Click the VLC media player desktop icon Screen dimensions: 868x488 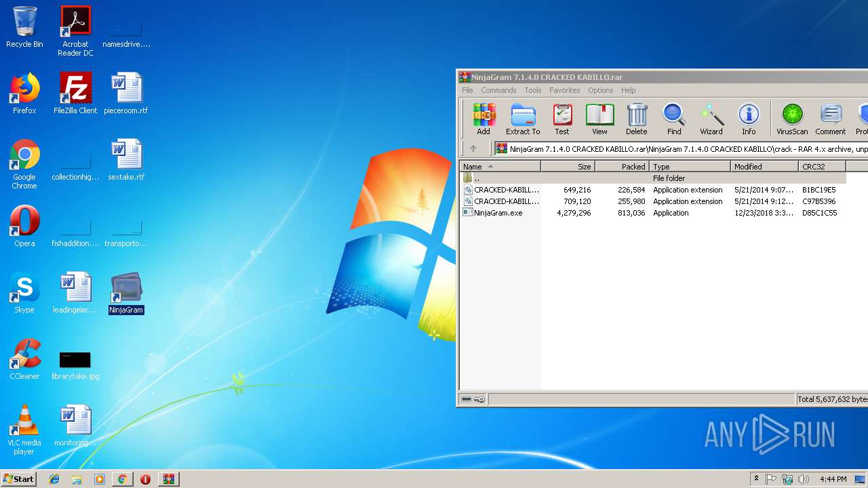pyautogui.click(x=24, y=430)
